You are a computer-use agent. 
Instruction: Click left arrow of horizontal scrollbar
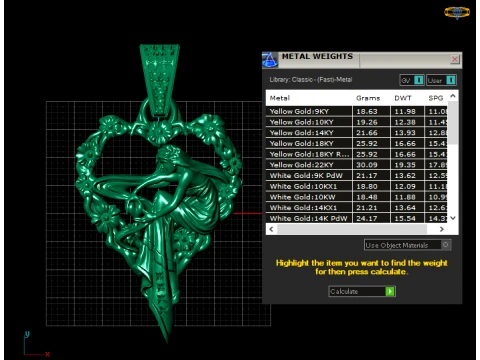coord(271,229)
